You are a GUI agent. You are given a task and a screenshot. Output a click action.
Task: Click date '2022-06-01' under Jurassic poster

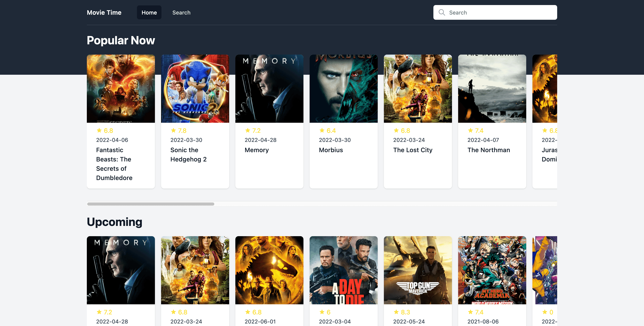(260, 322)
